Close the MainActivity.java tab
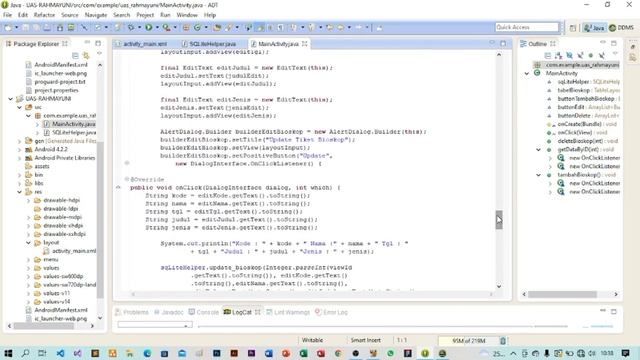The height and width of the screenshot is (360, 640). pos(304,44)
